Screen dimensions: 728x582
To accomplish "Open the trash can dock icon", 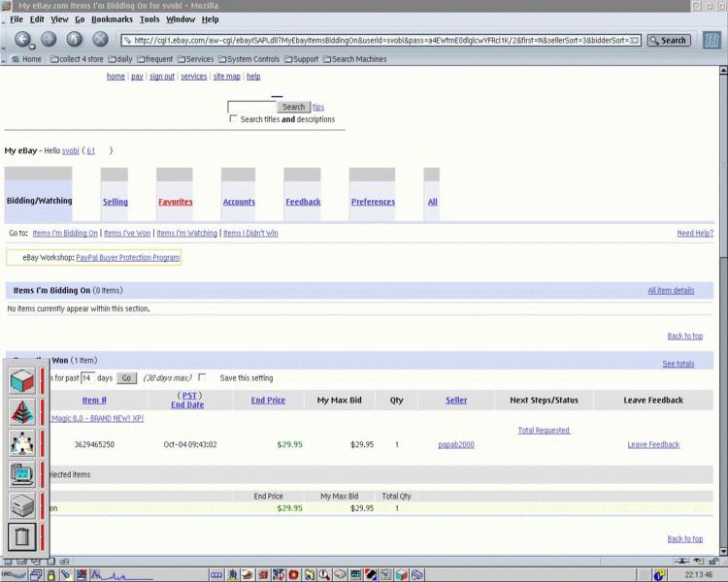I will [x=22, y=536].
